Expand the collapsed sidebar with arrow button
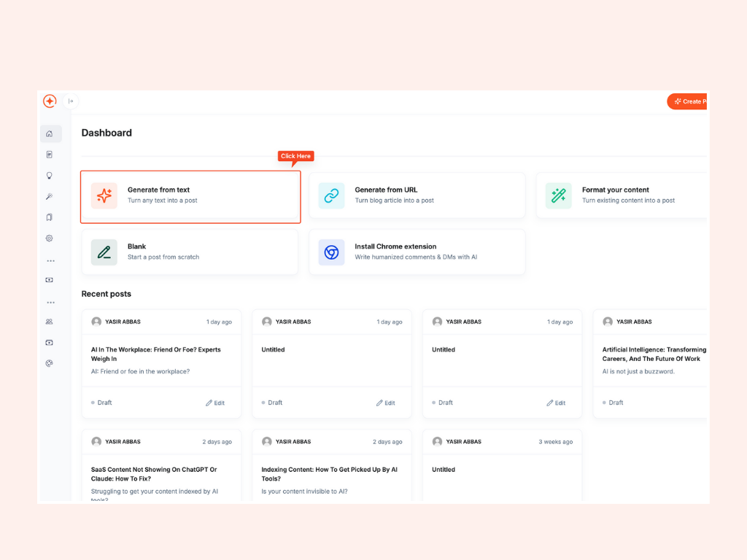The height and width of the screenshot is (560, 747). (x=71, y=101)
